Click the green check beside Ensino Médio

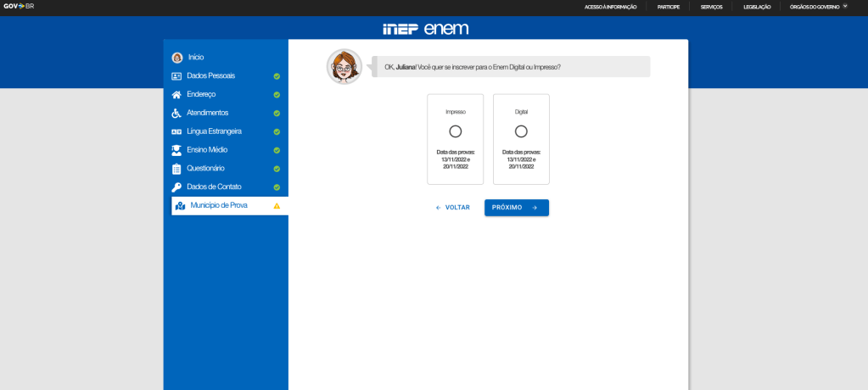point(277,150)
